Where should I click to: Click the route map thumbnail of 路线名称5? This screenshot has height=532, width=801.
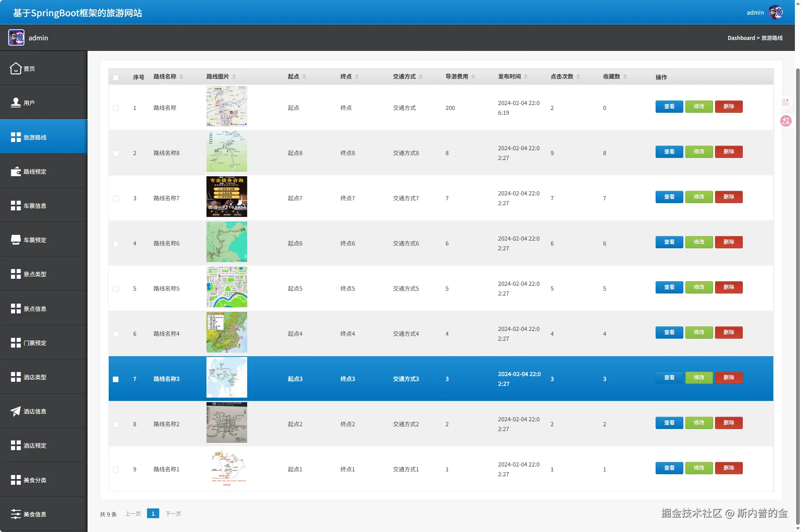tap(226, 287)
